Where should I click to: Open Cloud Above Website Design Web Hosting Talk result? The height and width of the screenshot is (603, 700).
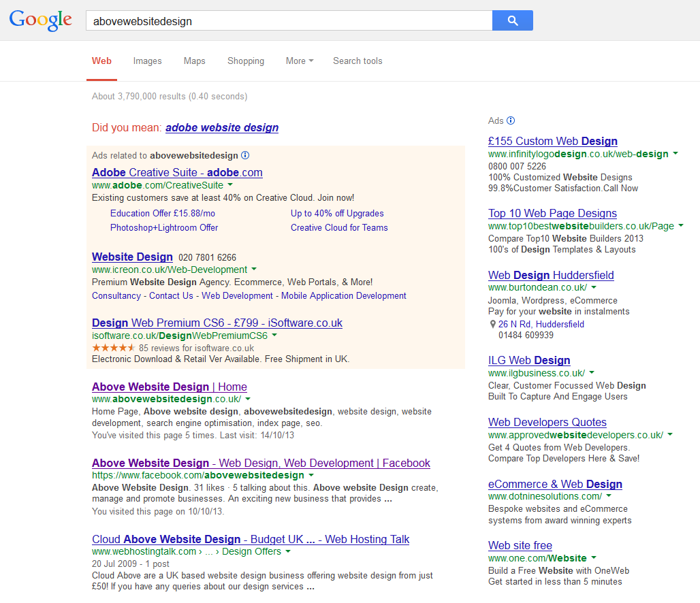click(251, 540)
